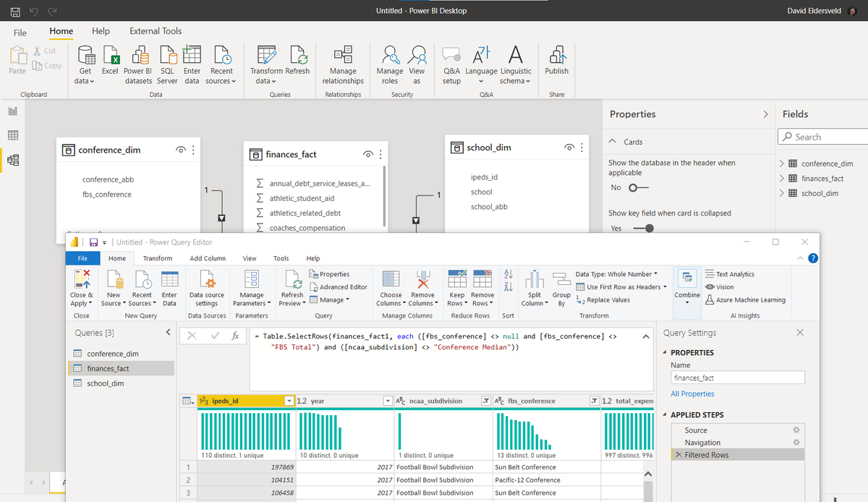This screenshot has width=868, height=502.
Task: Open Advanced Editor
Action: coord(339,287)
